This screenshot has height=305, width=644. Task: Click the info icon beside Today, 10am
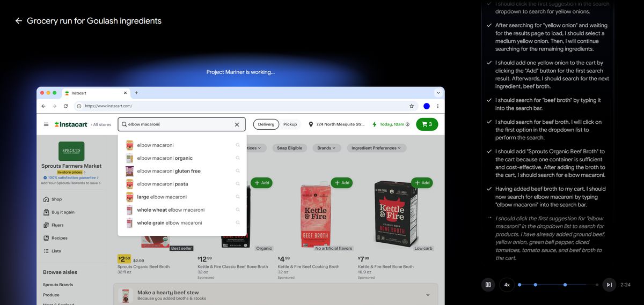(x=407, y=124)
